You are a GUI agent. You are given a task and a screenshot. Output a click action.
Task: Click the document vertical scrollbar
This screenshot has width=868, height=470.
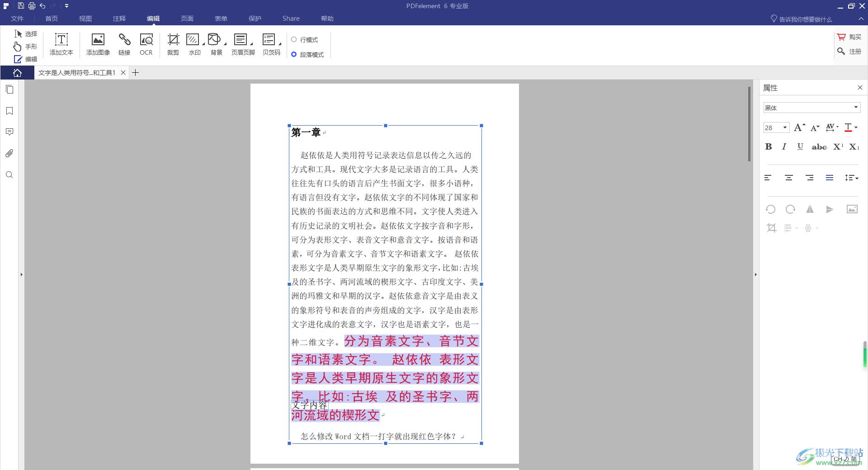pyautogui.click(x=749, y=124)
